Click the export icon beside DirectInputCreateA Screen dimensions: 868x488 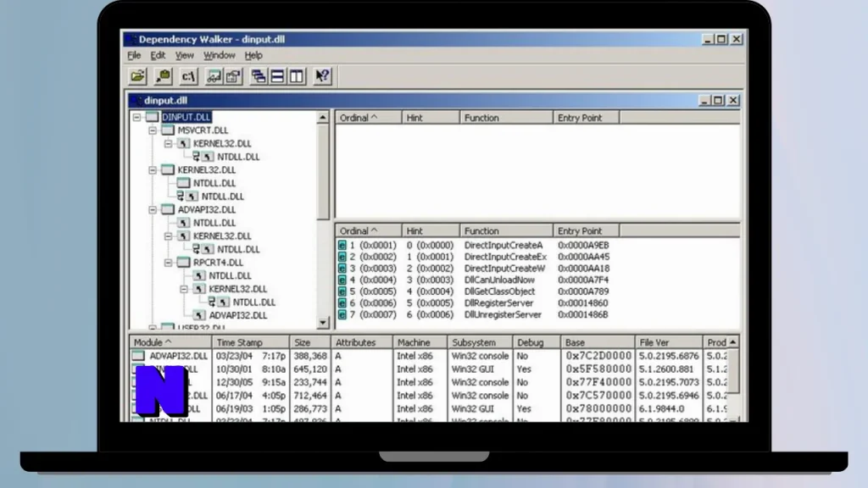[342, 245]
